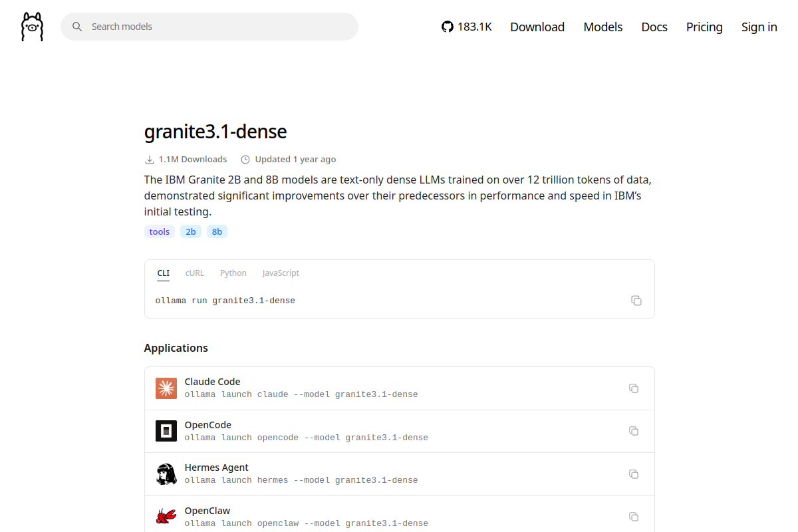Open the Download page
Image resolution: width=798 pixels, height=532 pixels.
click(537, 27)
